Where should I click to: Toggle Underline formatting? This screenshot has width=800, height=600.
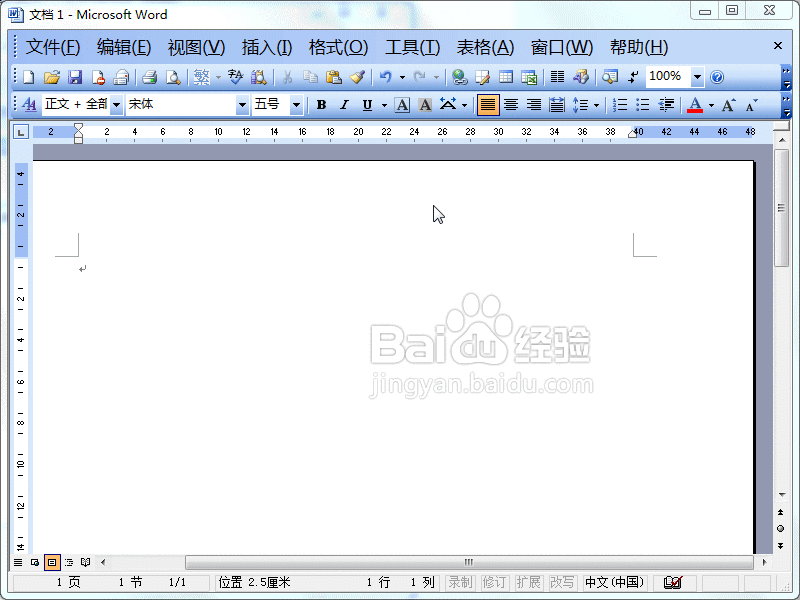pos(367,105)
